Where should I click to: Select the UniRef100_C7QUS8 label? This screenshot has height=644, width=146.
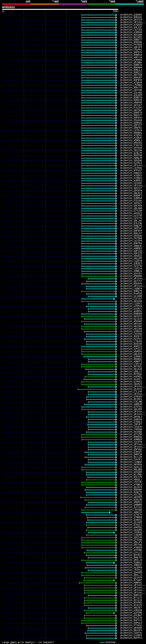[131, 341]
